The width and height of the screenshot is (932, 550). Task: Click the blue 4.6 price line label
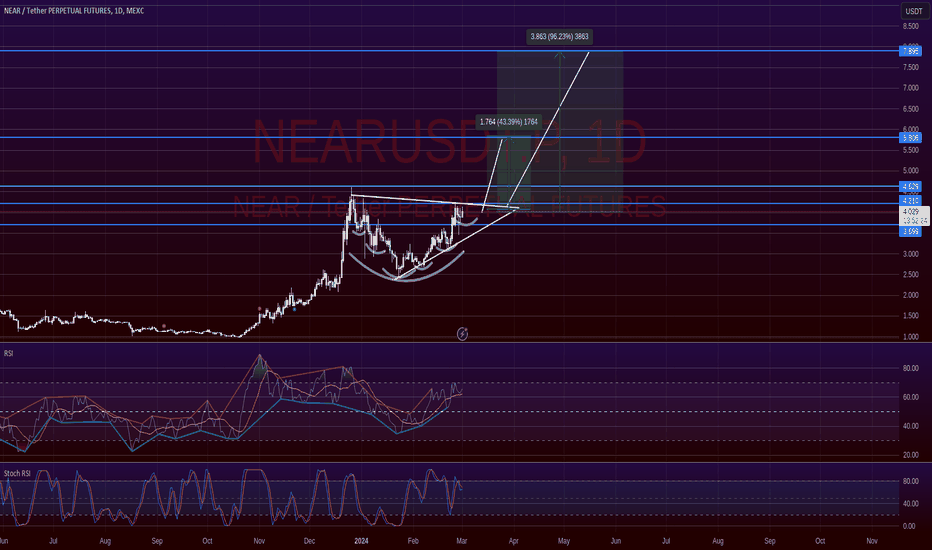[911, 187]
